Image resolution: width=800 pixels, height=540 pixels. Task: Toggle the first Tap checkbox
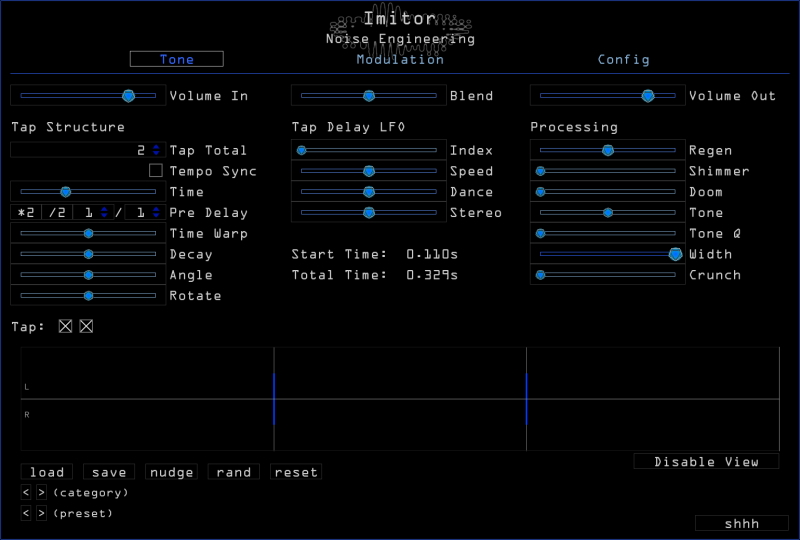(65, 326)
